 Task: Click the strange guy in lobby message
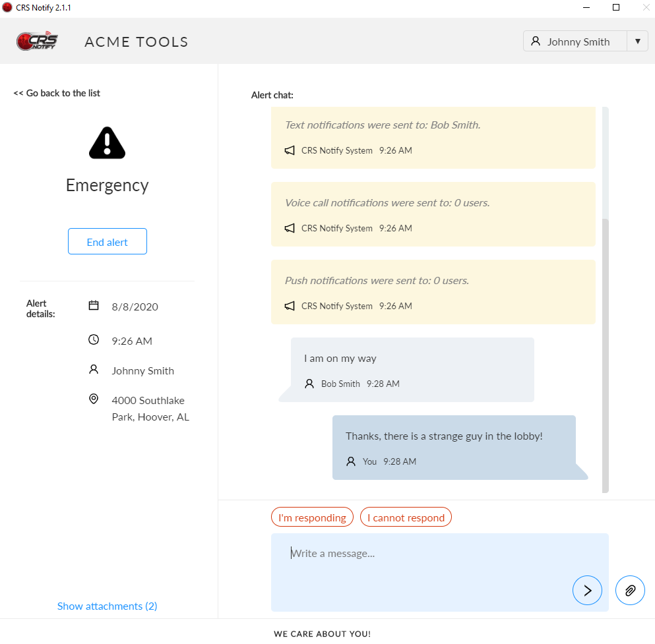[x=454, y=447]
